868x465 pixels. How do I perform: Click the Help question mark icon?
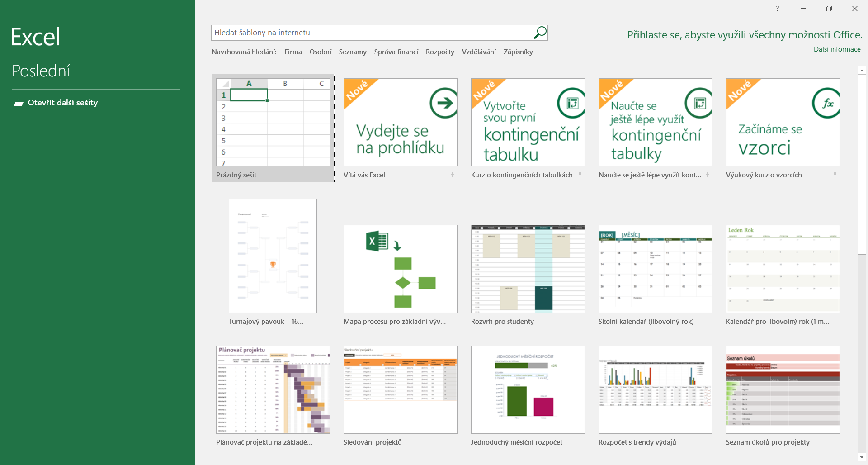[777, 9]
